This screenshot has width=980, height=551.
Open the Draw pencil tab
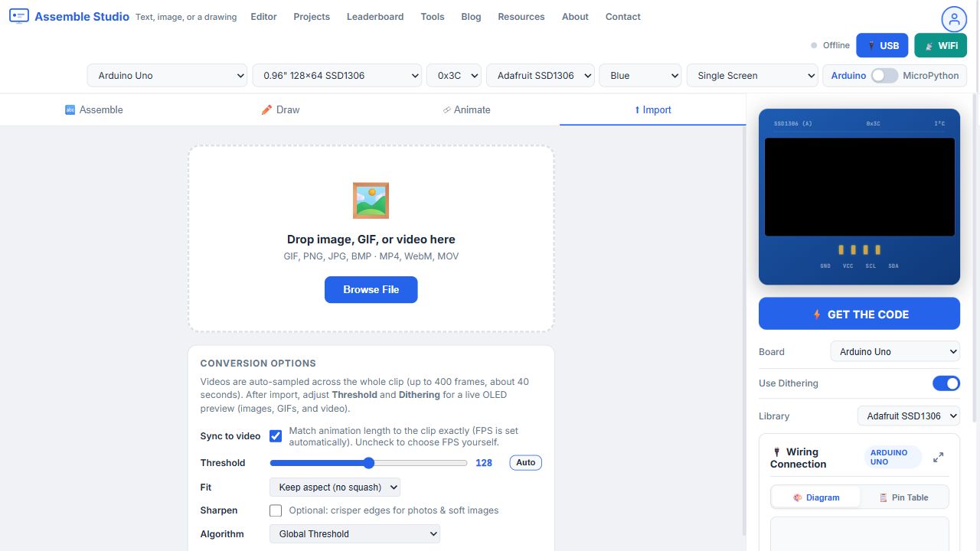click(x=280, y=109)
